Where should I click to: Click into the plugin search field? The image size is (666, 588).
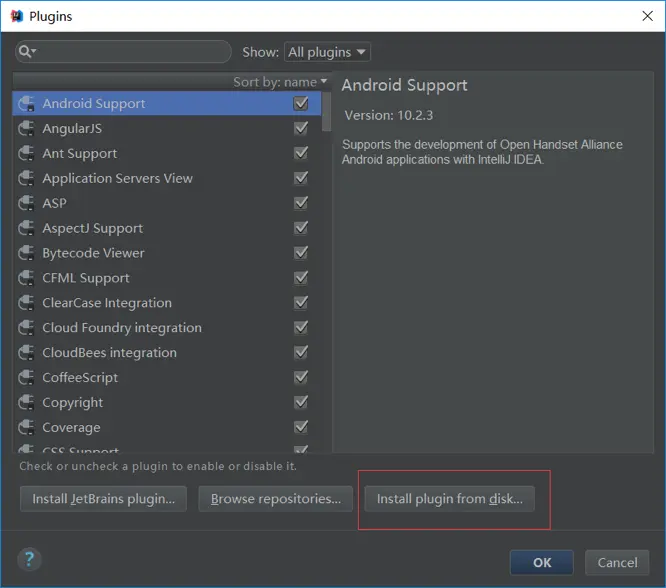(123, 52)
